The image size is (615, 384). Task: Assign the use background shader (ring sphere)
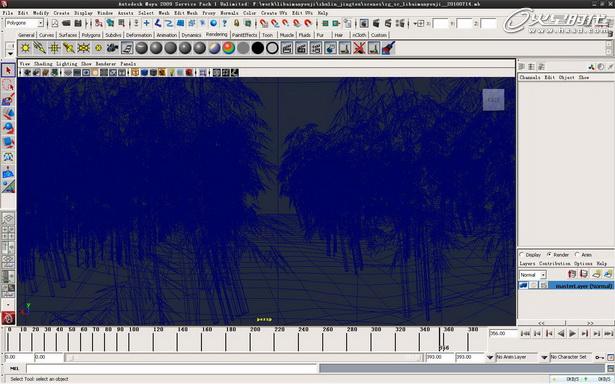click(x=272, y=48)
